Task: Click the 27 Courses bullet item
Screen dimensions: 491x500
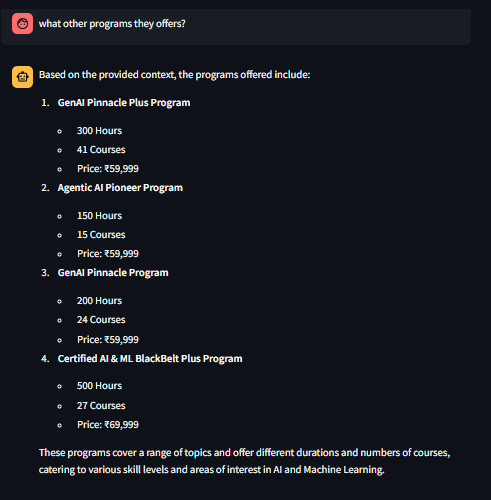Action: tap(101, 406)
